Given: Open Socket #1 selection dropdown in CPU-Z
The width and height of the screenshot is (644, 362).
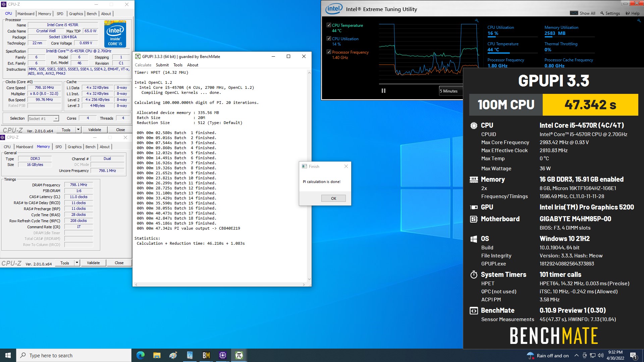Looking at the screenshot, I should click(43, 118).
